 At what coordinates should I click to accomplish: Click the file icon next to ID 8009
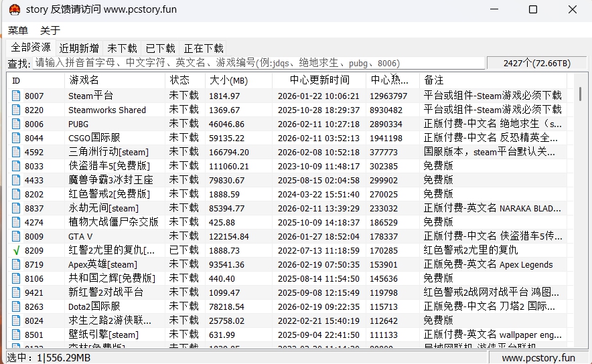point(16,236)
